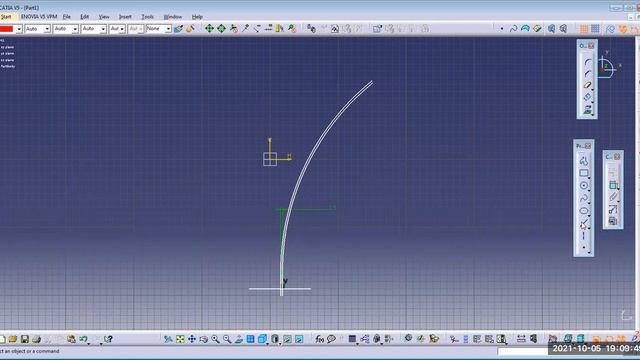This screenshot has height=360, width=640.
Task: Click the Open folder icon
Action: click(13, 339)
